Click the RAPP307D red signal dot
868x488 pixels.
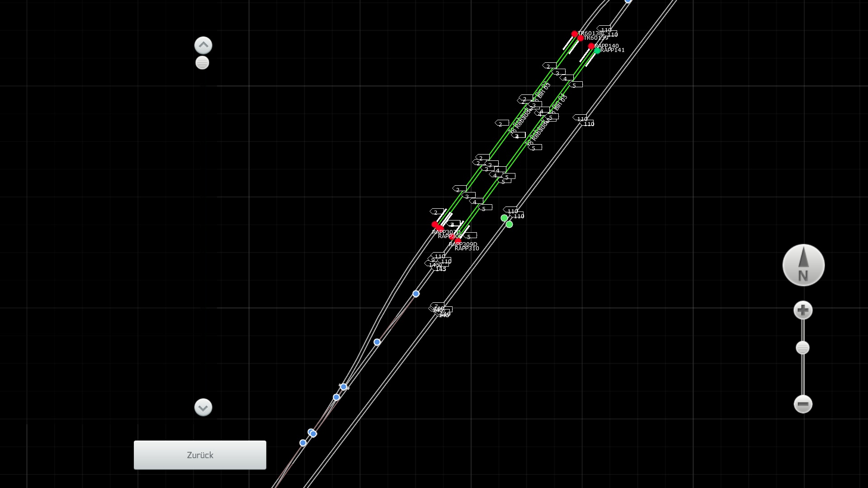click(x=434, y=225)
